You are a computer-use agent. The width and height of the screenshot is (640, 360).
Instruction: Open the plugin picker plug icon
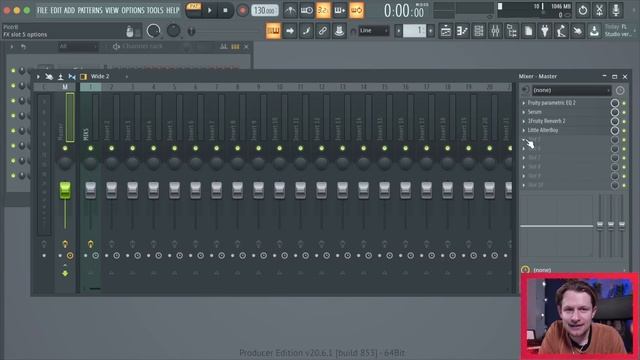(x=545, y=31)
